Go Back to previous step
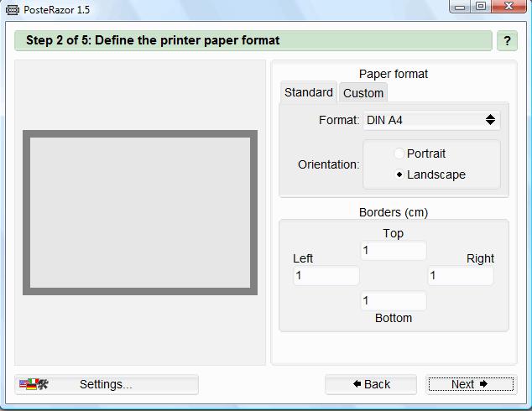 point(371,384)
